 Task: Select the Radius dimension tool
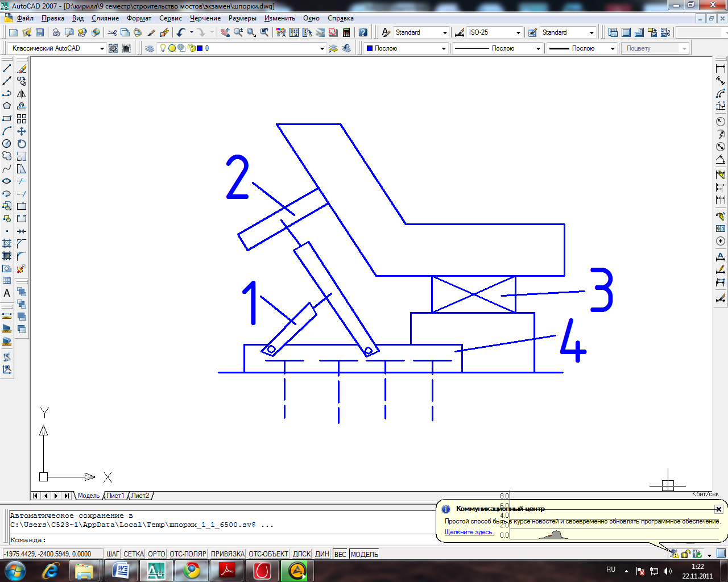[x=721, y=122]
